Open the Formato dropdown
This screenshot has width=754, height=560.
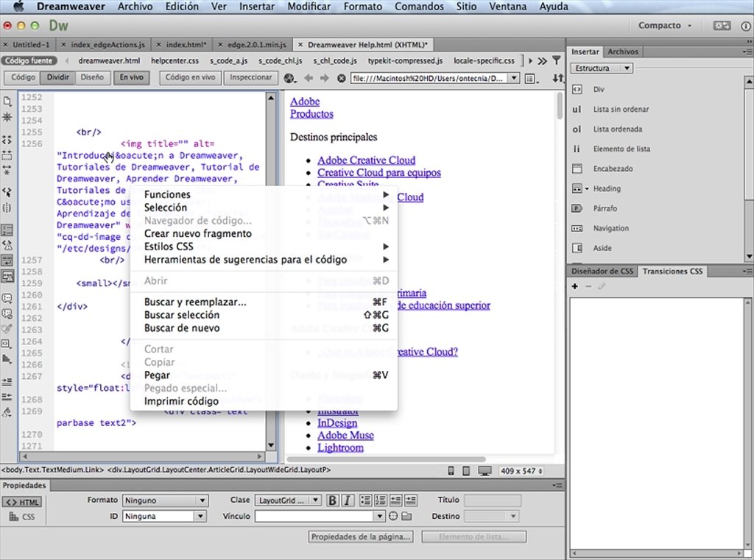[164, 500]
